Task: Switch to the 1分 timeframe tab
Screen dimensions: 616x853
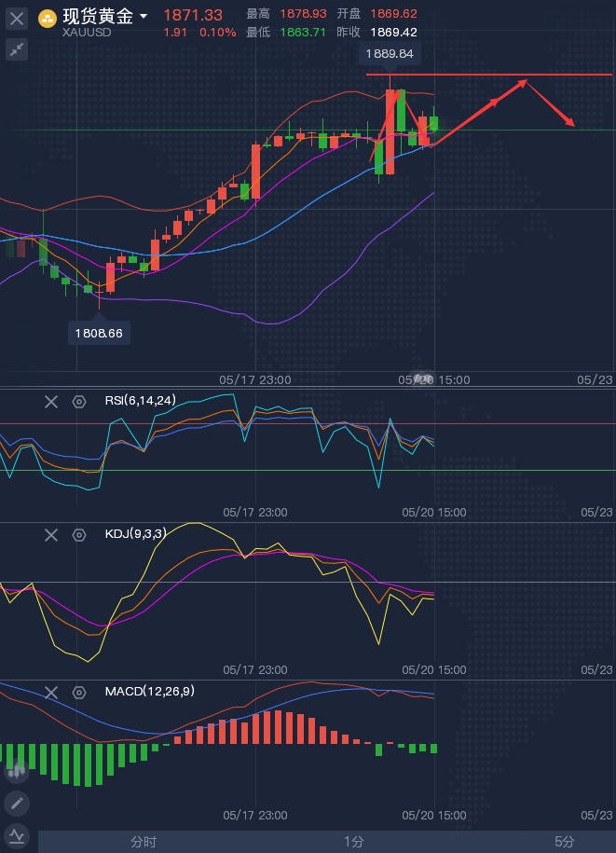Action: (x=353, y=842)
